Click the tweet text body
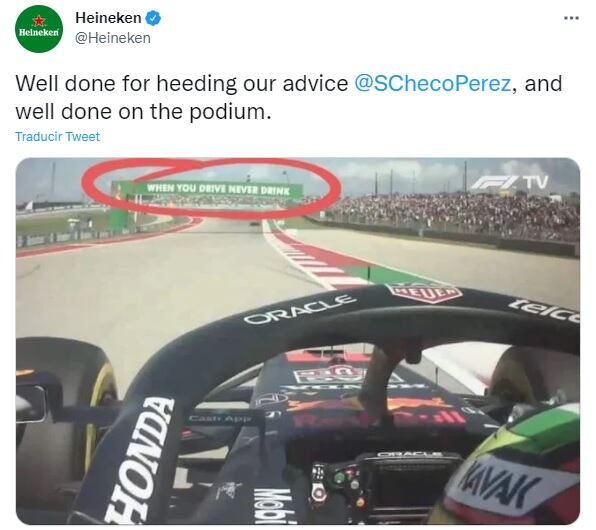Viewport: 596px width, 530px height. pyautogui.click(x=288, y=97)
